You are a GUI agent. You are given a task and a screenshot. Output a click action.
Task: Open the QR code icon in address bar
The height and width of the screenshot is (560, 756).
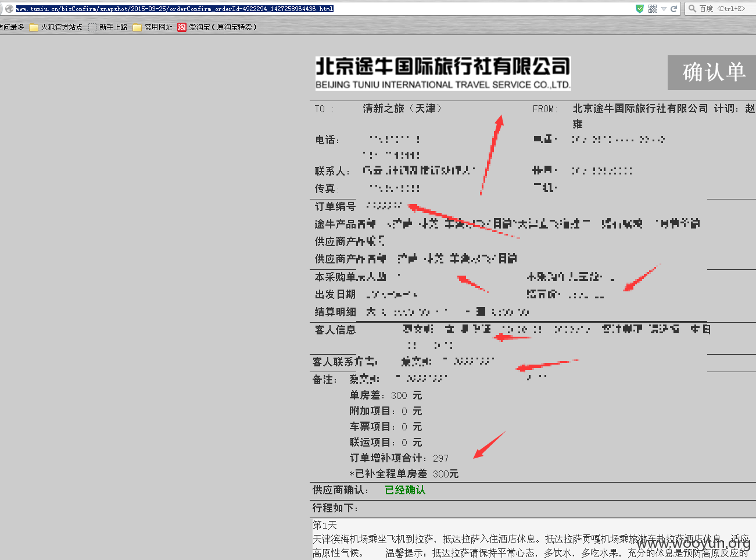coord(653,9)
